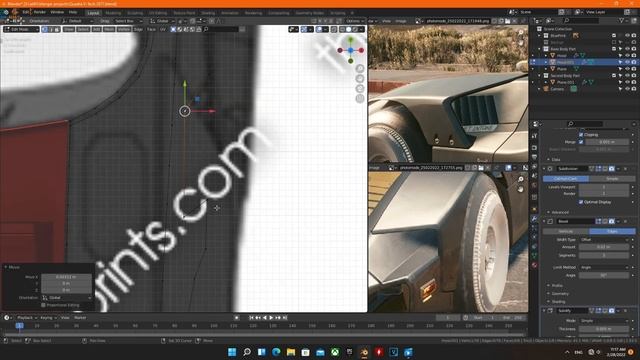640x360 pixels.
Task: Click timeline current frame marker
Action: click(19, 326)
